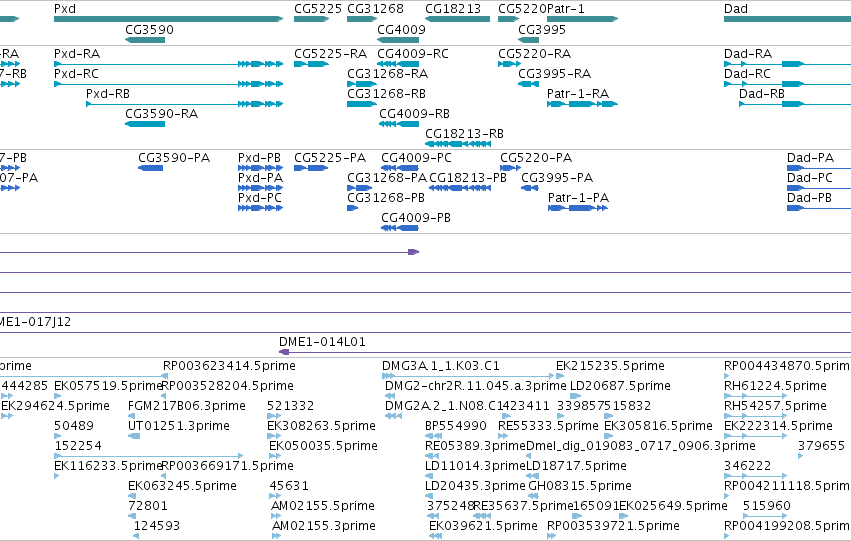Select the EK063245.5prime EST
851x541 pixels.
point(132,496)
